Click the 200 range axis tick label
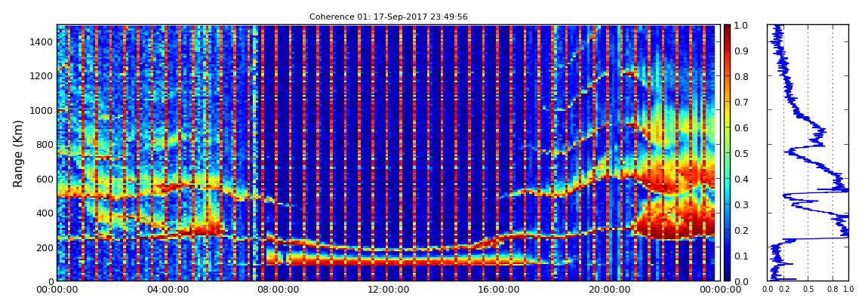The image size is (868, 307). click(x=44, y=247)
